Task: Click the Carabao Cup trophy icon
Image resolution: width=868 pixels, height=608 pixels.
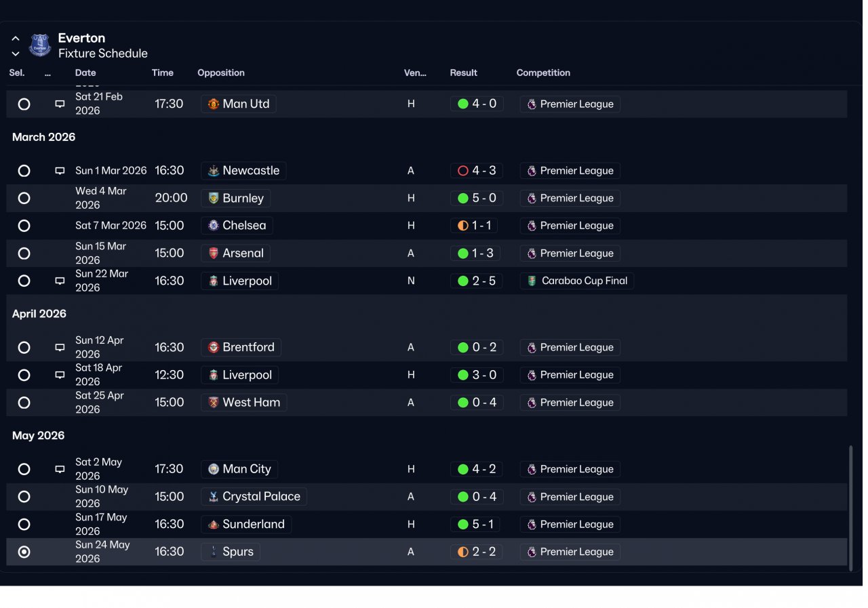Action: coord(532,281)
